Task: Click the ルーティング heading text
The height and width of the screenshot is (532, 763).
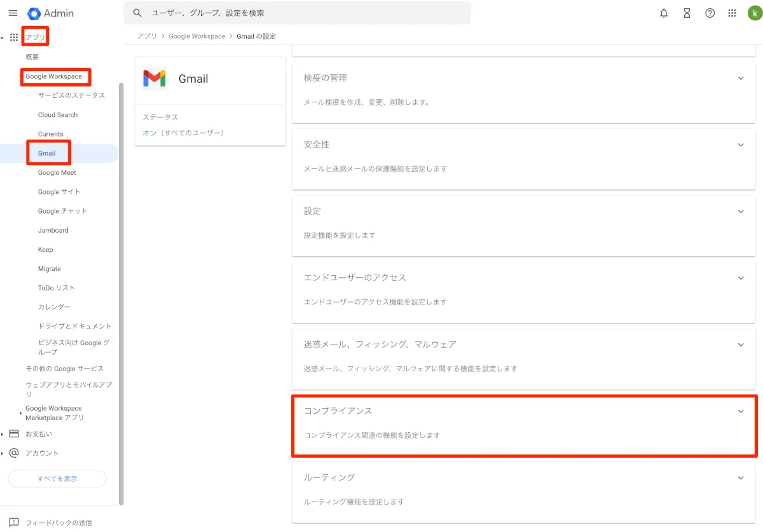Action: (x=329, y=477)
